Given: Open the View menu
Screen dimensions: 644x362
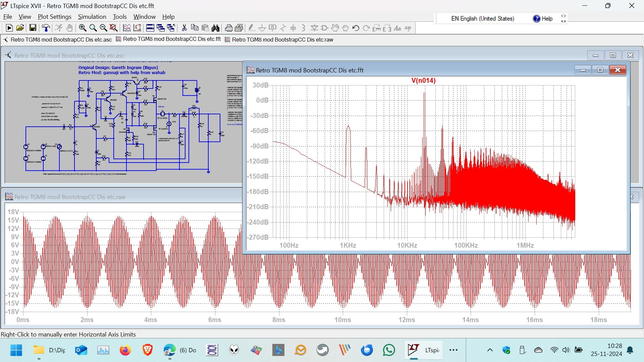Looking at the screenshot, I should point(25,17).
